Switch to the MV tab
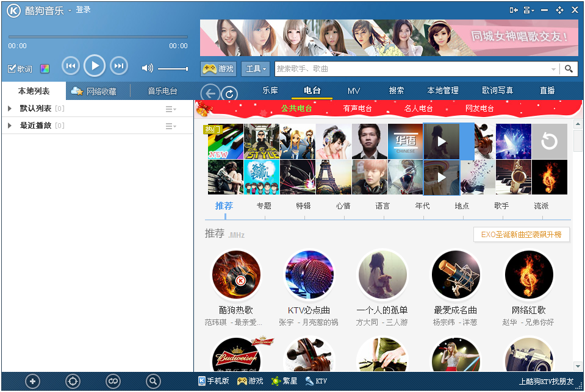Screen dimensions: 585x392 click(354, 91)
